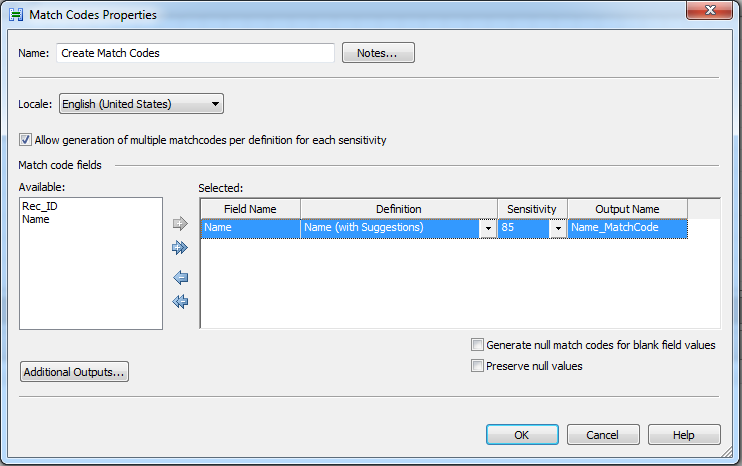Click the Name_MatchCode output name cell
The height and width of the screenshot is (466, 742).
coord(627,228)
